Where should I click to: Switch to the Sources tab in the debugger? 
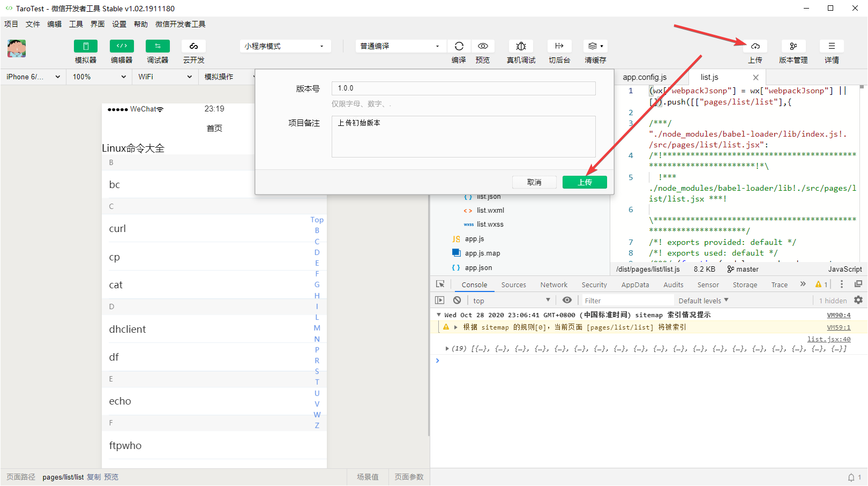coord(513,285)
